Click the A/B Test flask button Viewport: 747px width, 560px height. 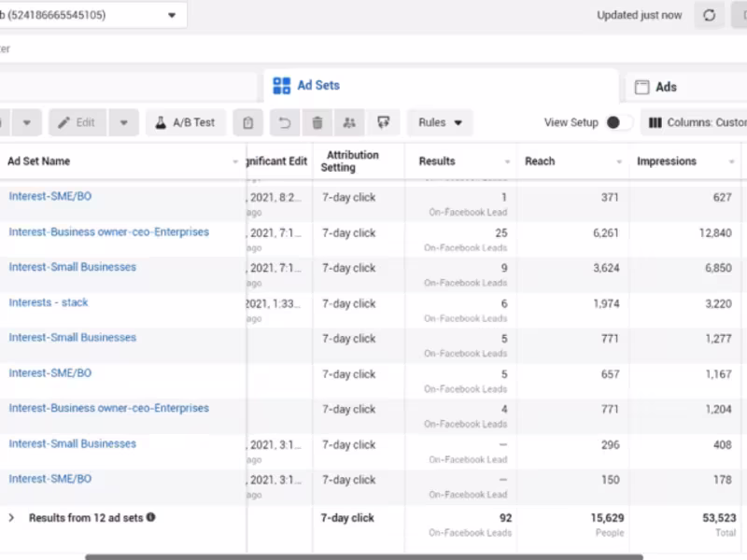click(186, 122)
